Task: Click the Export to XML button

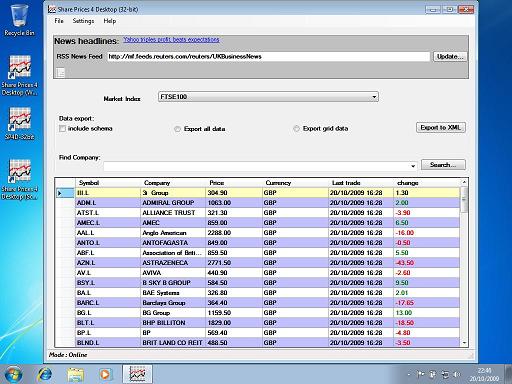Action: [x=441, y=128]
